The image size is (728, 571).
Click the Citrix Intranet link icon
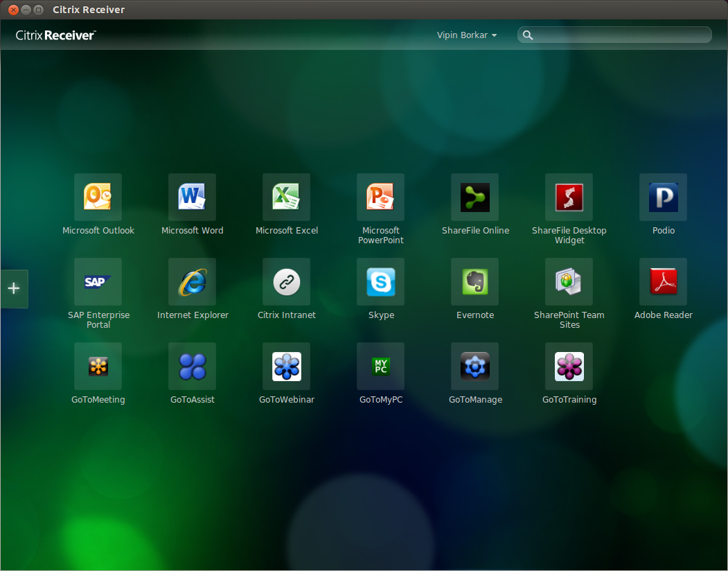286,282
